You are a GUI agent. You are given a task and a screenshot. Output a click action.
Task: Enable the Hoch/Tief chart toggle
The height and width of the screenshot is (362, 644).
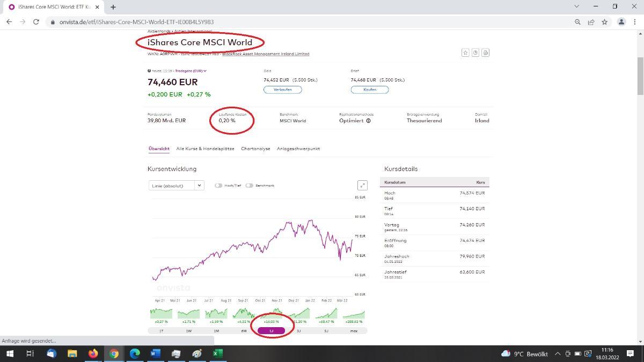pyautogui.click(x=218, y=186)
